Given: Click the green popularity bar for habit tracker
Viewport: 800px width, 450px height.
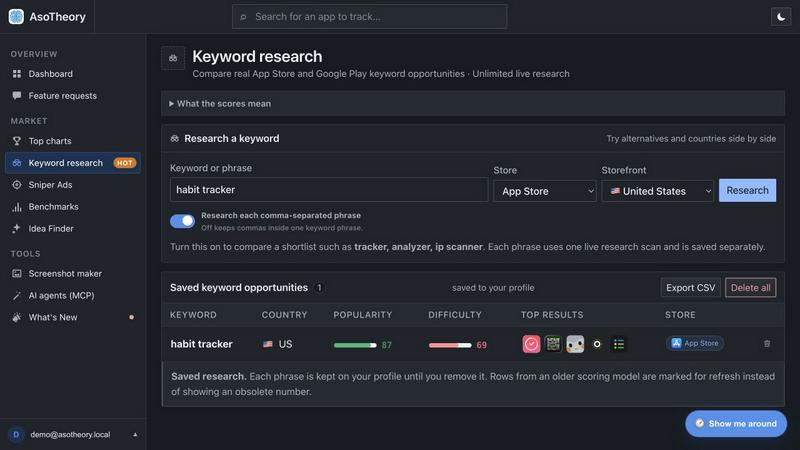Looking at the screenshot, I should (355, 345).
